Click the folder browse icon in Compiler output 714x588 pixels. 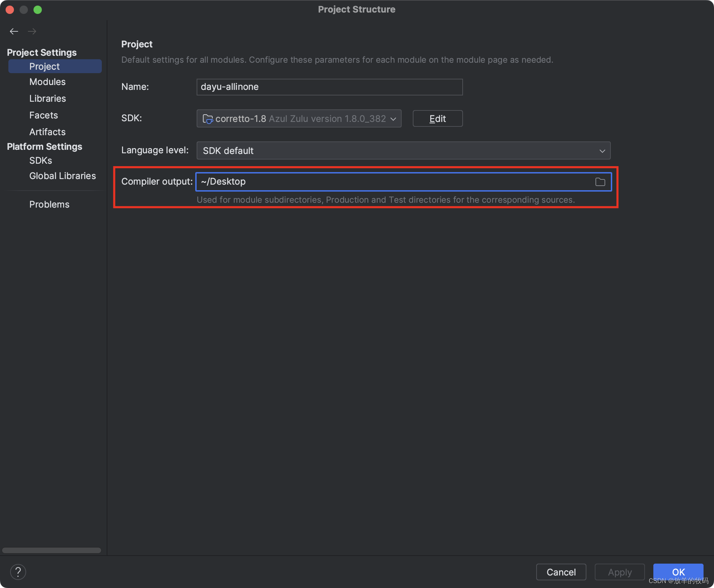[600, 182]
